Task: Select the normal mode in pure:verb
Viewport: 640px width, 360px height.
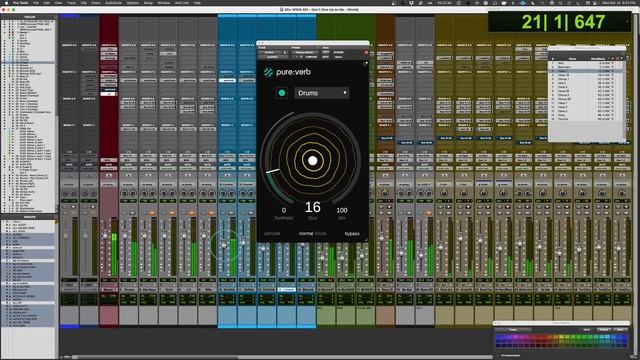Action: coord(306,234)
